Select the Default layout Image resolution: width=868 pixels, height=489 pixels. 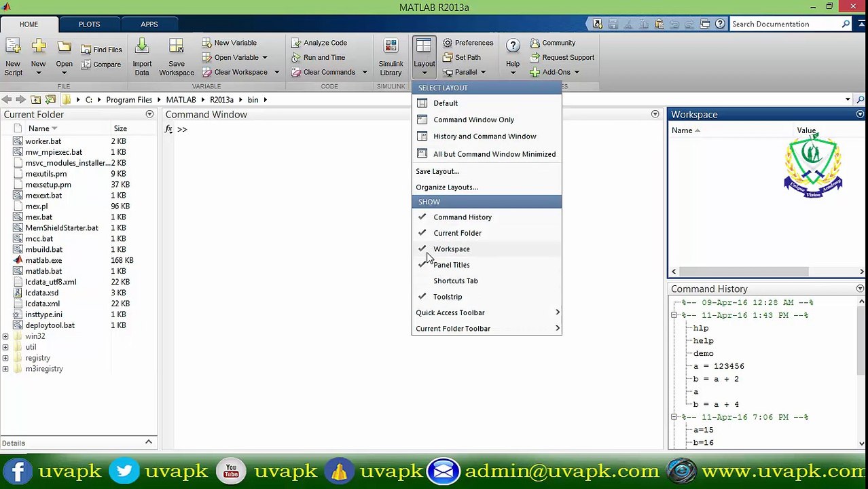point(486,103)
